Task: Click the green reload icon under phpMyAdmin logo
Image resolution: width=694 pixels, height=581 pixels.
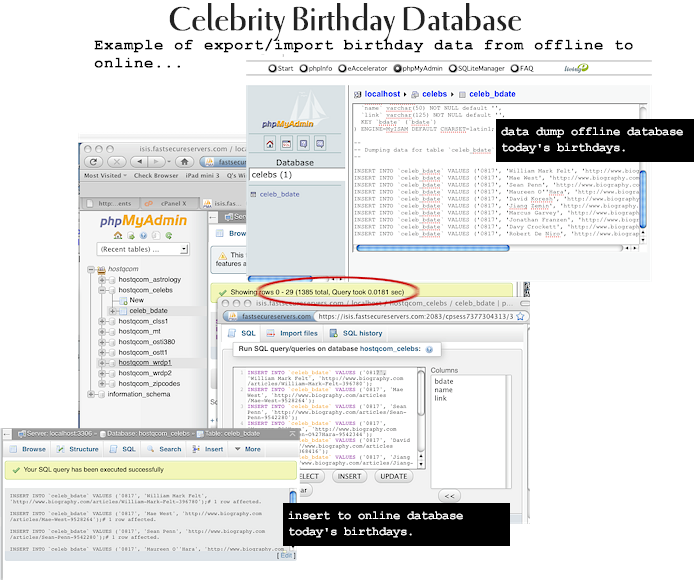Action: (169, 235)
